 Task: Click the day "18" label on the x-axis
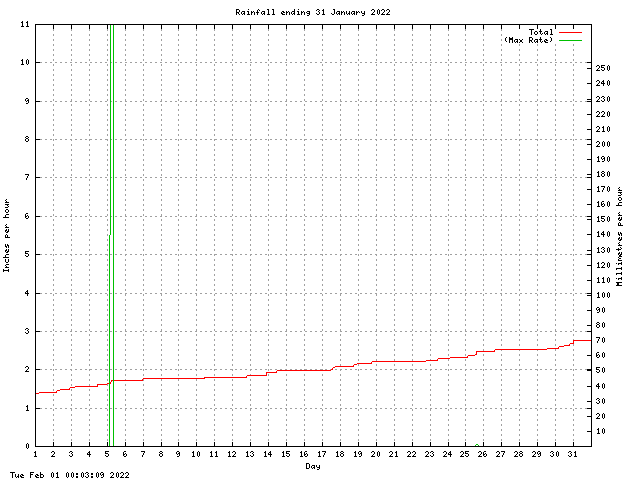[x=340, y=454]
